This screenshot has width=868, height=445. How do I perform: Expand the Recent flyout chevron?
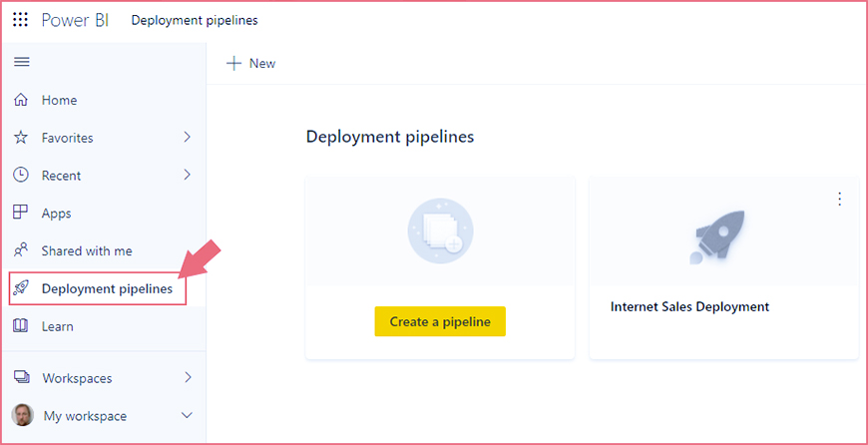pos(188,175)
